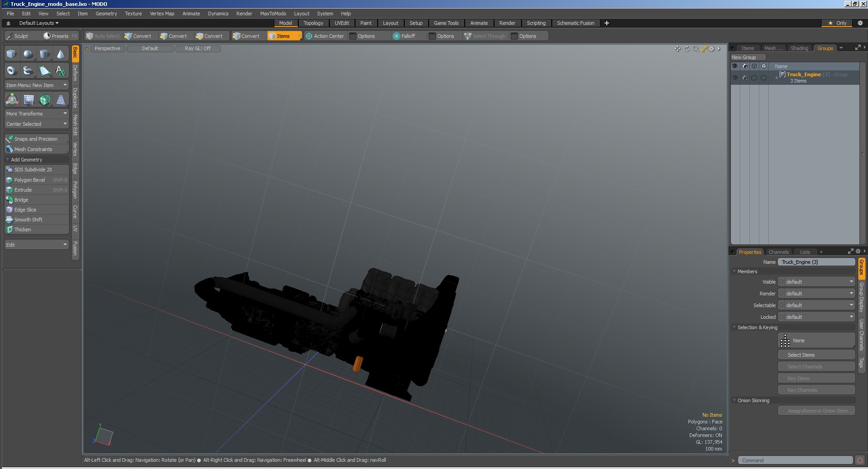
Task: Toggle selectable box for Truck_Engine group
Action: 754,78
